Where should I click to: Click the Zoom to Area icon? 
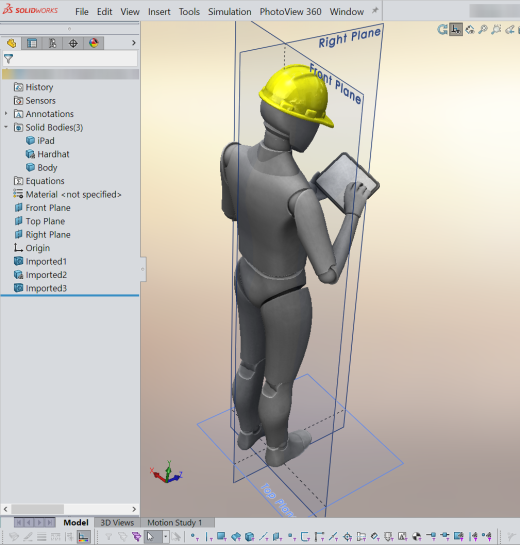click(496, 30)
